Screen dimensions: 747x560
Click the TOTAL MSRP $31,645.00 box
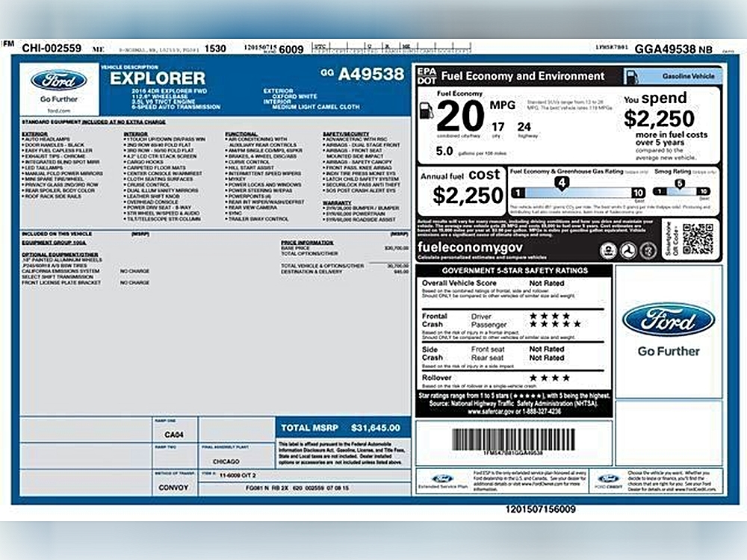(343, 428)
